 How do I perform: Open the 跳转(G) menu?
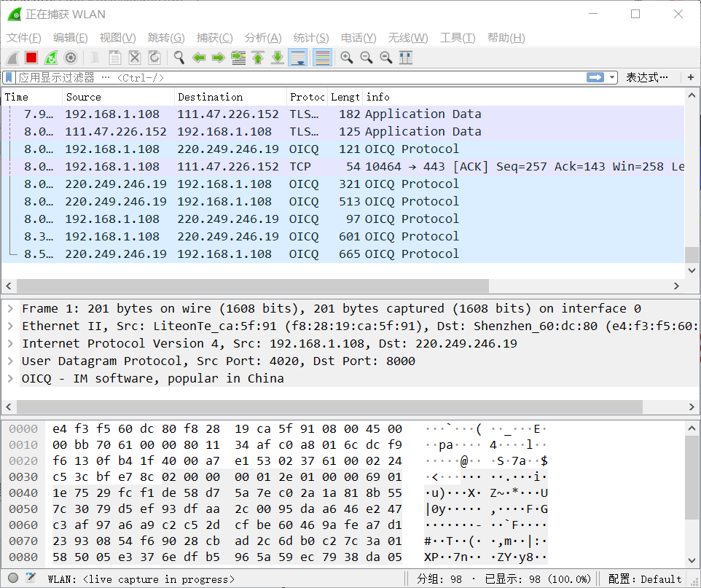166,38
